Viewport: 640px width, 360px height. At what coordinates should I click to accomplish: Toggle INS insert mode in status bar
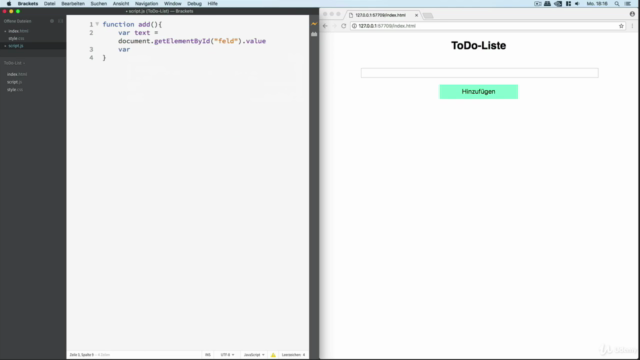[x=208, y=355]
